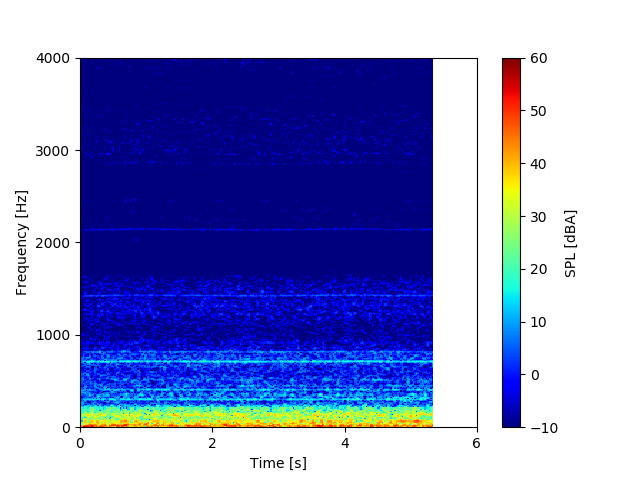Click the 4 tick on time axis
This screenshot has height=480, width=640.
(344, 443)
